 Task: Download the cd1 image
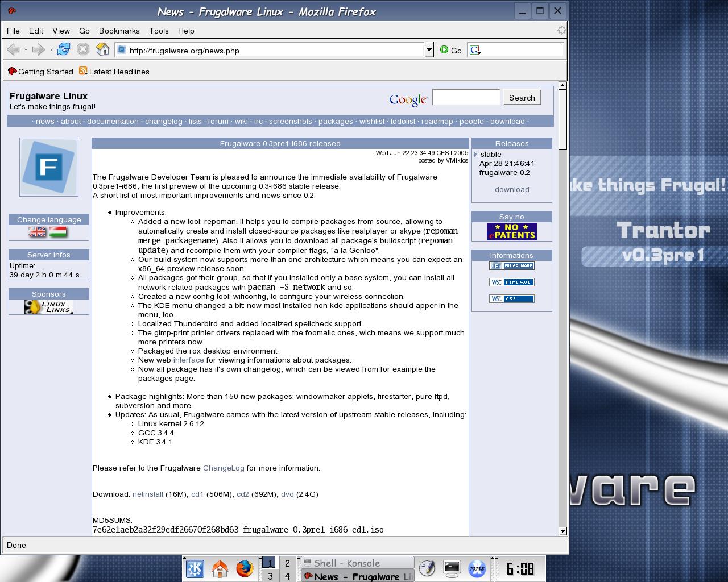tap(197, 494)
